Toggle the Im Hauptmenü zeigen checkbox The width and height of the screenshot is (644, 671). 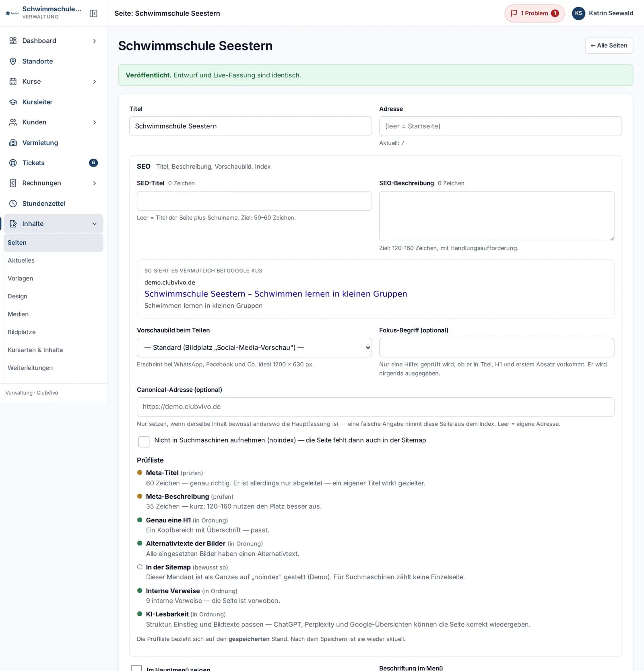(x=136, y=668)
